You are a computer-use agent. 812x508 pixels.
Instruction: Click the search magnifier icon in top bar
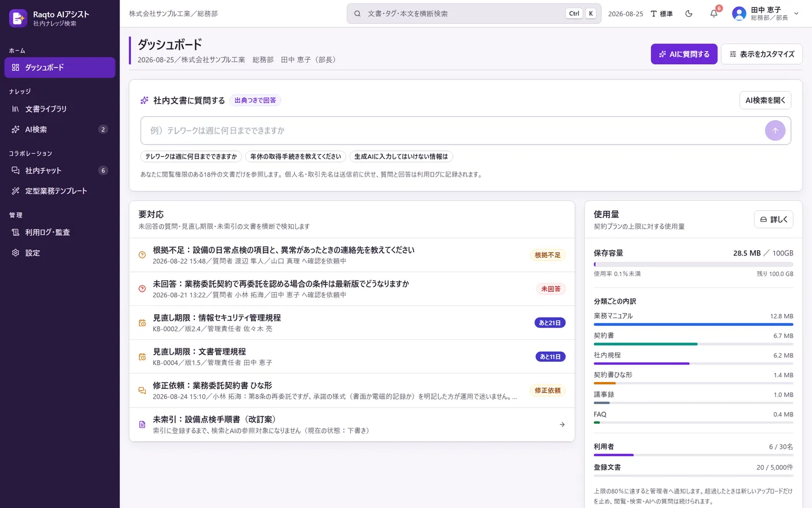357,13
